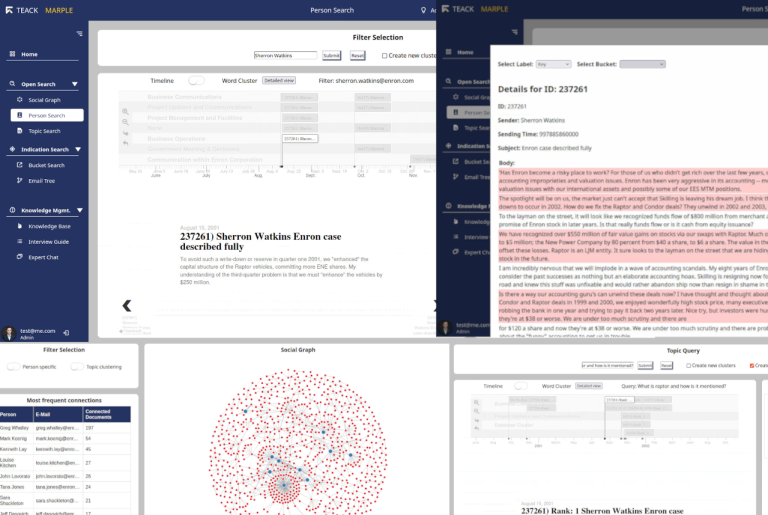Open the Select Bucket dropdown

642,64
